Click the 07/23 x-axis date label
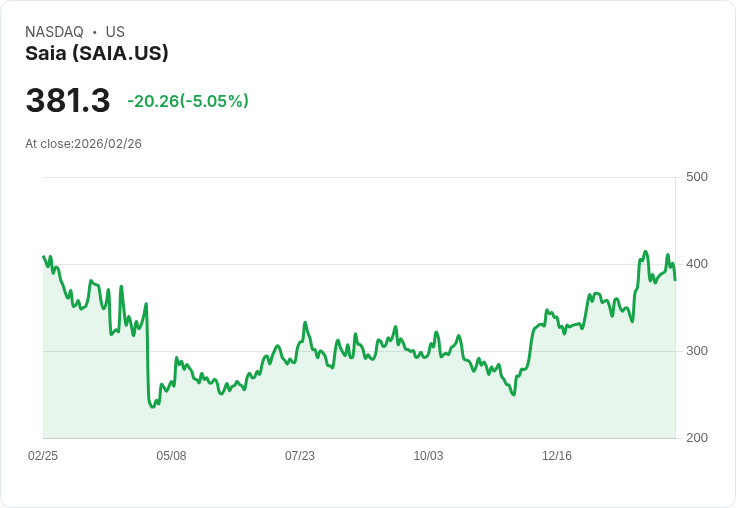 pos(300,456)
